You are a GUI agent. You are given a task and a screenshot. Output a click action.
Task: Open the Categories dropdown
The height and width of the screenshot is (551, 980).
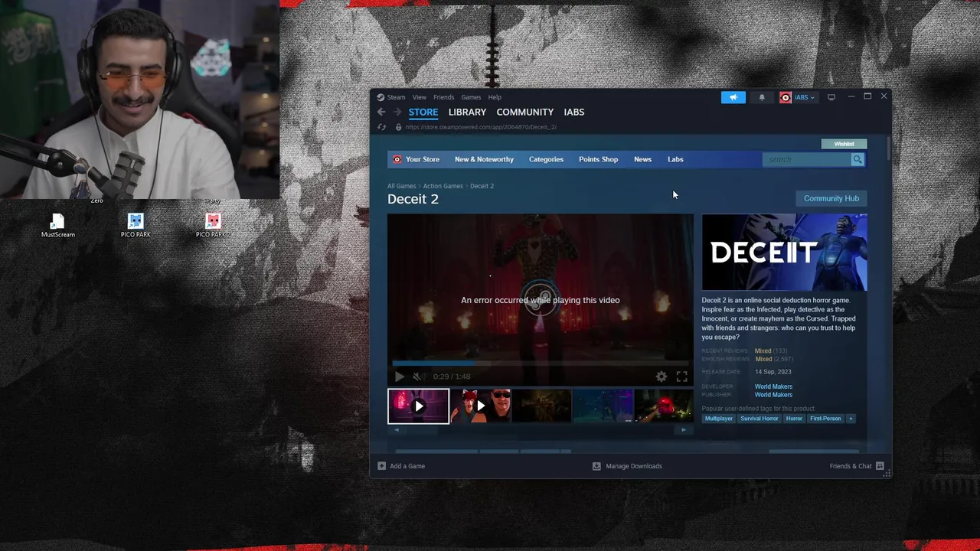[546, 159]
